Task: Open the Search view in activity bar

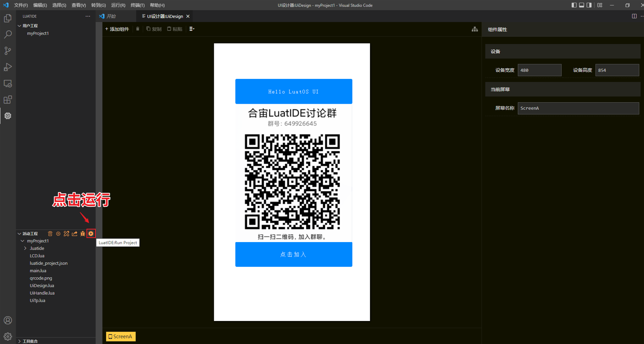Action: 8,34
